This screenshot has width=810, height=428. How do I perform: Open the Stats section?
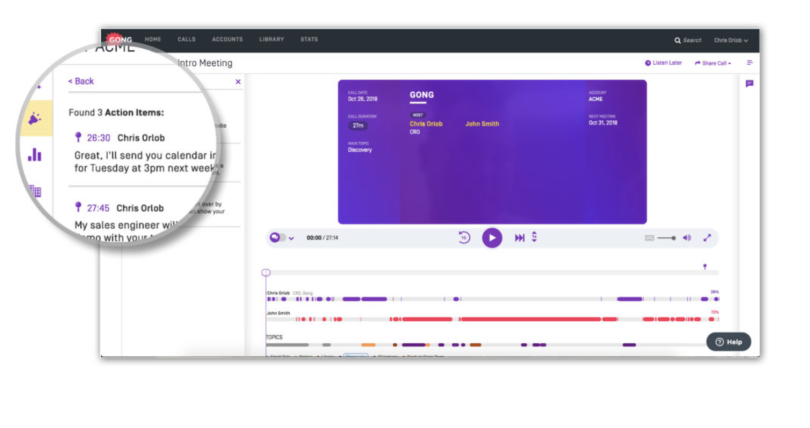click(309, 39)
